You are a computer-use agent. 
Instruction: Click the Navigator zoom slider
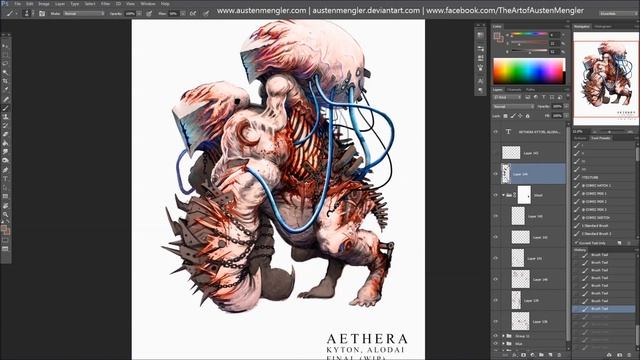pyautogui.click(x=609, y=132)
